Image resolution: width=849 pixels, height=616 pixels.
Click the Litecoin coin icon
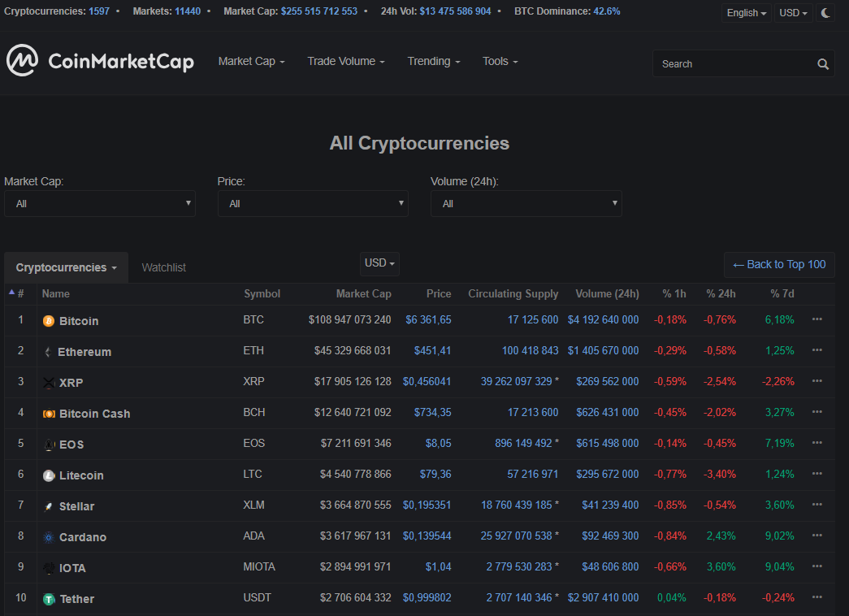point(49,475)
